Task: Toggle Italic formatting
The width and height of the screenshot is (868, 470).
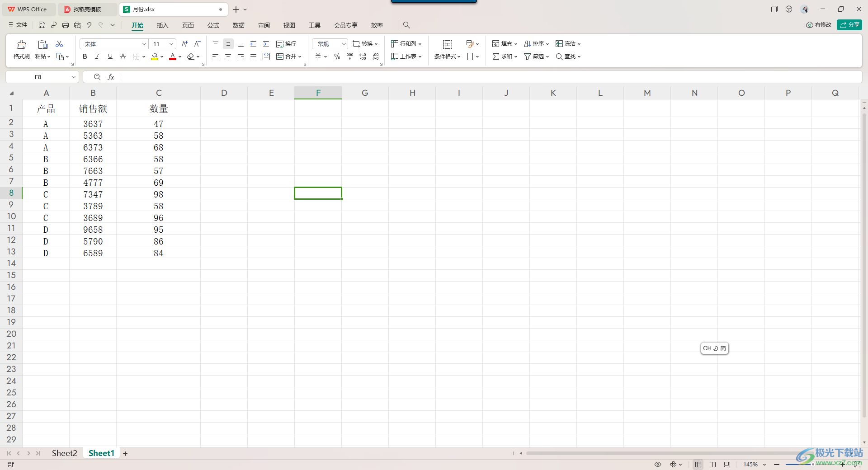Action: [97, 56]
